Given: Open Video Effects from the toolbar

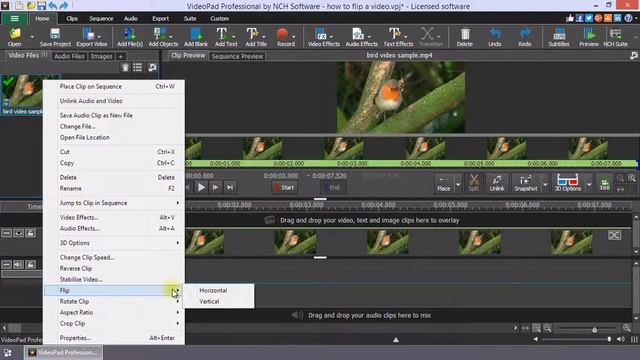Looking at the screenshot, I should pyautogui.click(x=324, y=37).
